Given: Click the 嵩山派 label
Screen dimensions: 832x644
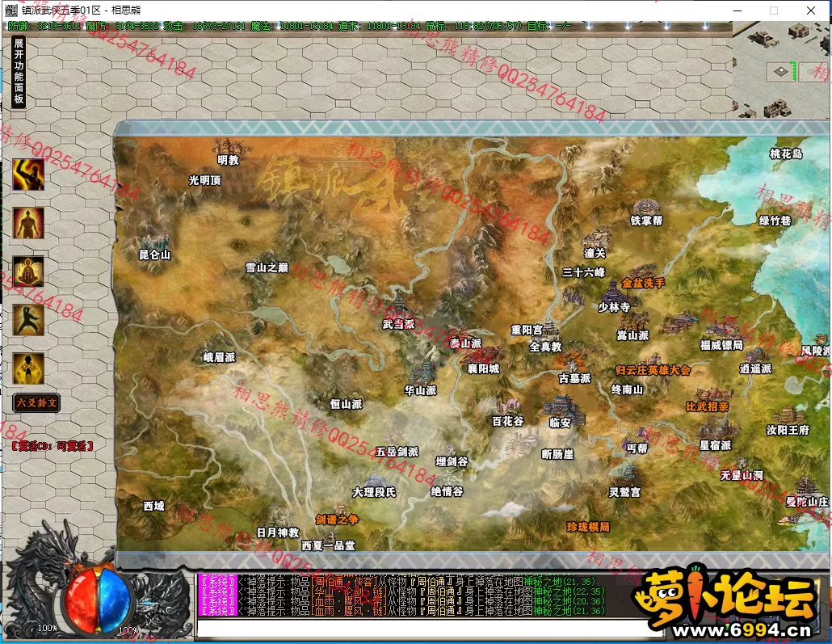Looking at the screenshot, I should click(633, 335).
